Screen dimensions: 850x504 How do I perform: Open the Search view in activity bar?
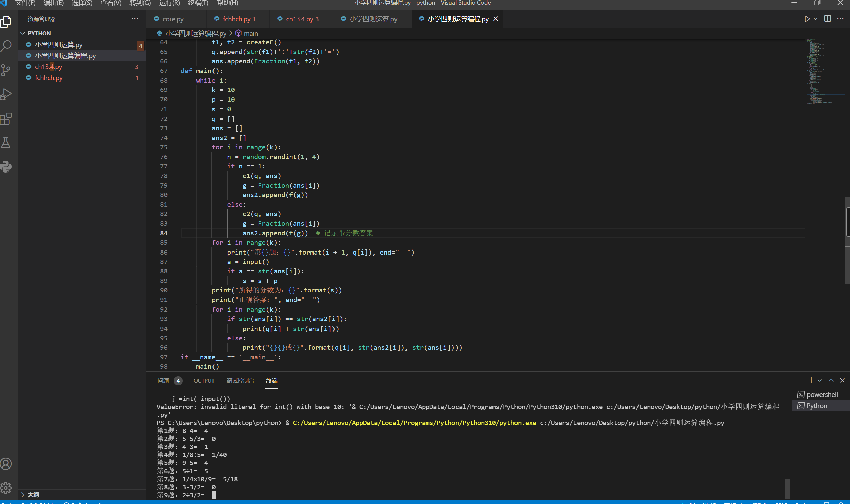click(x=6, y=46)
